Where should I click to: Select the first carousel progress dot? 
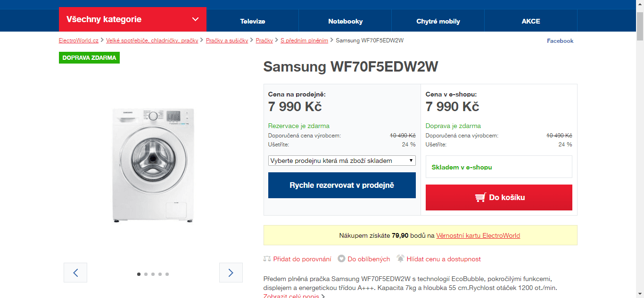[139, 274]
